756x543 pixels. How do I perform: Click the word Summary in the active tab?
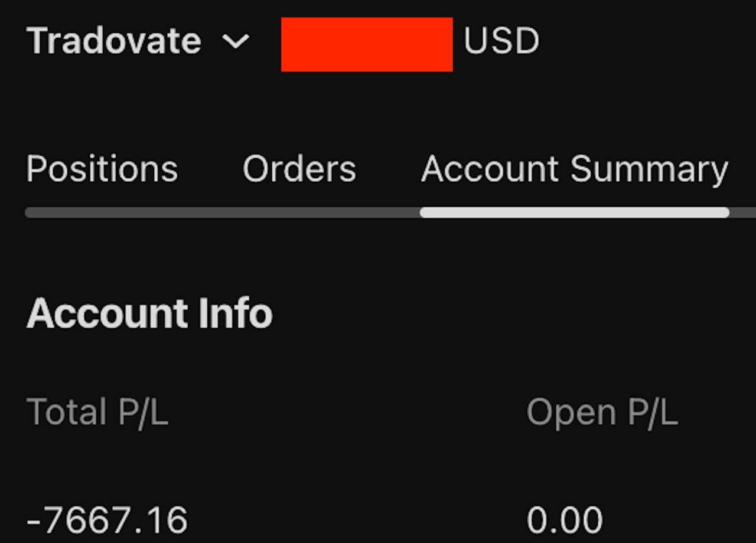tap(649, 169)
